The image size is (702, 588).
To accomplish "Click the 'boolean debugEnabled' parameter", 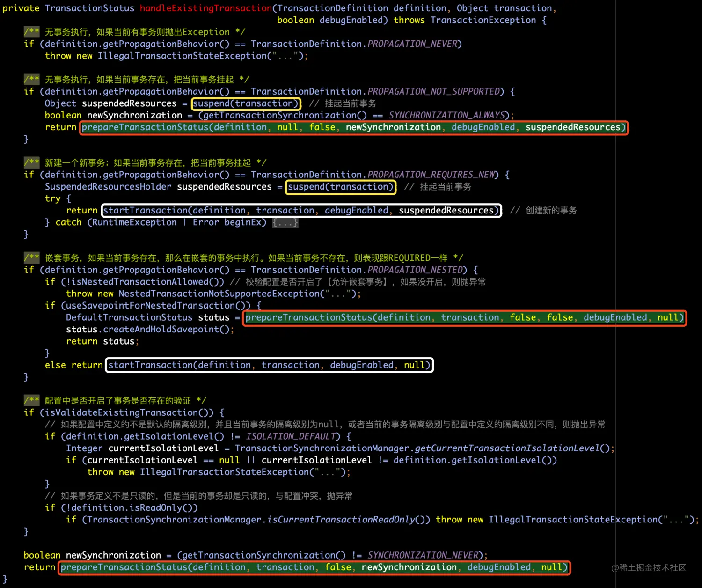I will click(330, 20).
